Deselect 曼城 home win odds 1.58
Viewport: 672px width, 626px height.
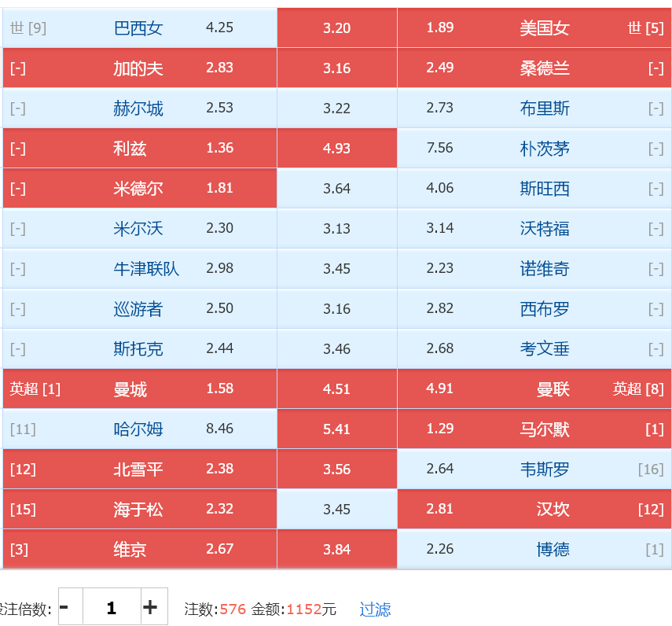[x=140, y=389]
